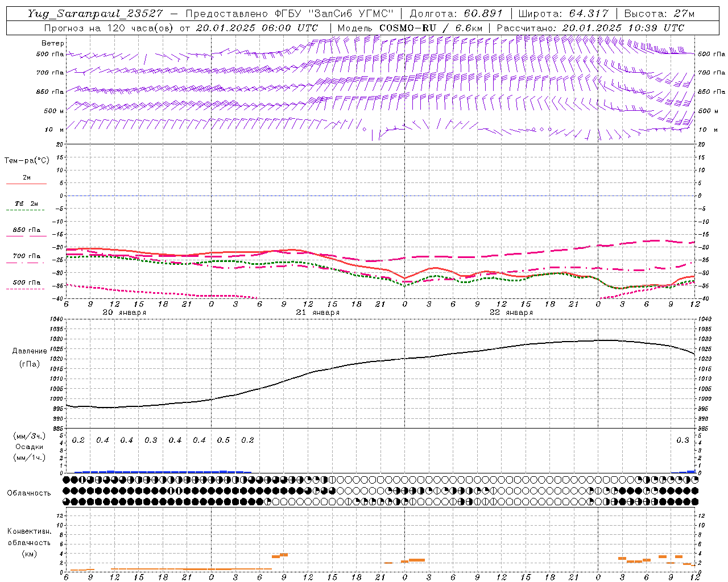Select the "Прогноз на 120 часа(ов)" text

(x=110, y=28)
